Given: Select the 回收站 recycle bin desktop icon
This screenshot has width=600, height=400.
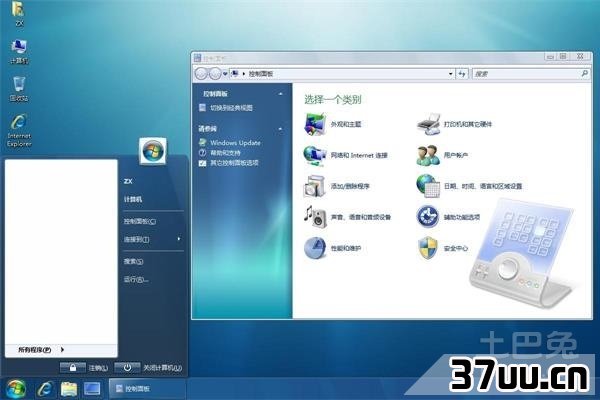Looking at the screenshot, I should 19,88.
